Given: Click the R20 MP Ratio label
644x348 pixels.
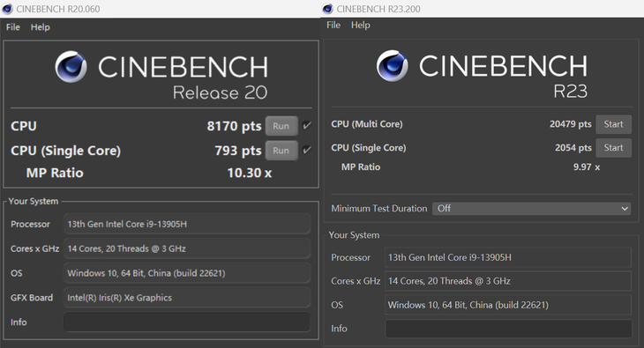Looking at the screenshot, I should click(55, 173).
